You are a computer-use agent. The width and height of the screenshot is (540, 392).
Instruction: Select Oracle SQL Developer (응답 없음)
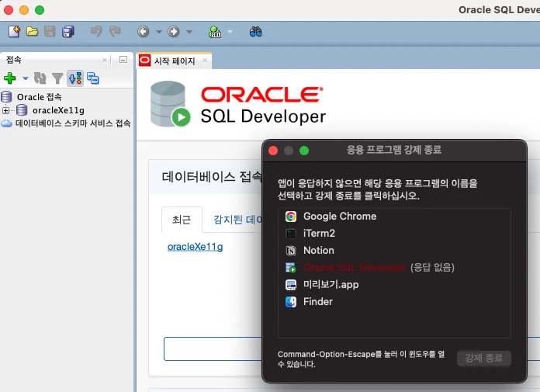[394, 267]
